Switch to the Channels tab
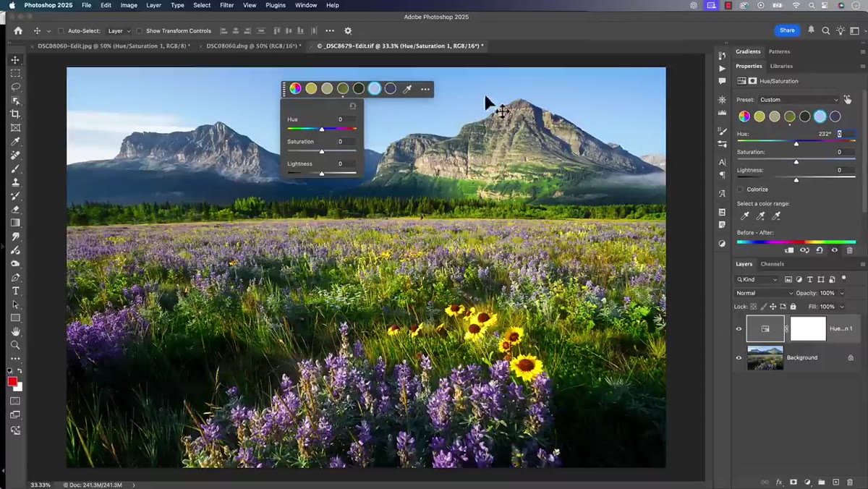 click(x=772, y=264)
